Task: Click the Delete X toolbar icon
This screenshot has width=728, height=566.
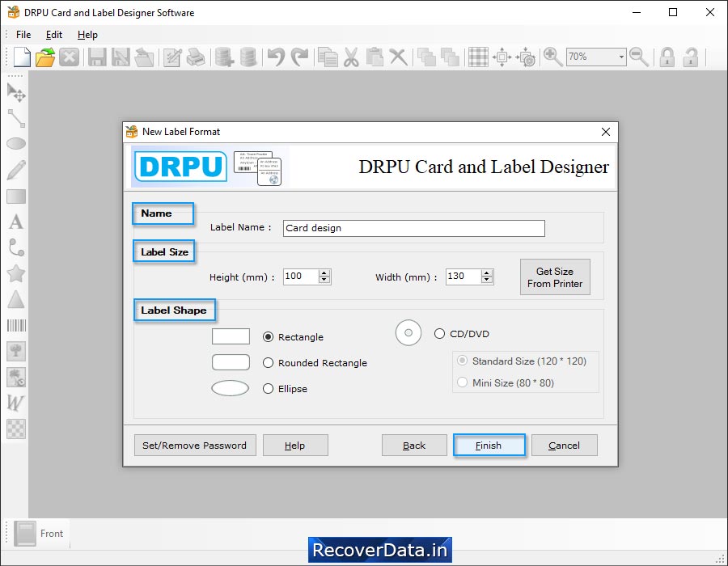Action: (398, 57)
